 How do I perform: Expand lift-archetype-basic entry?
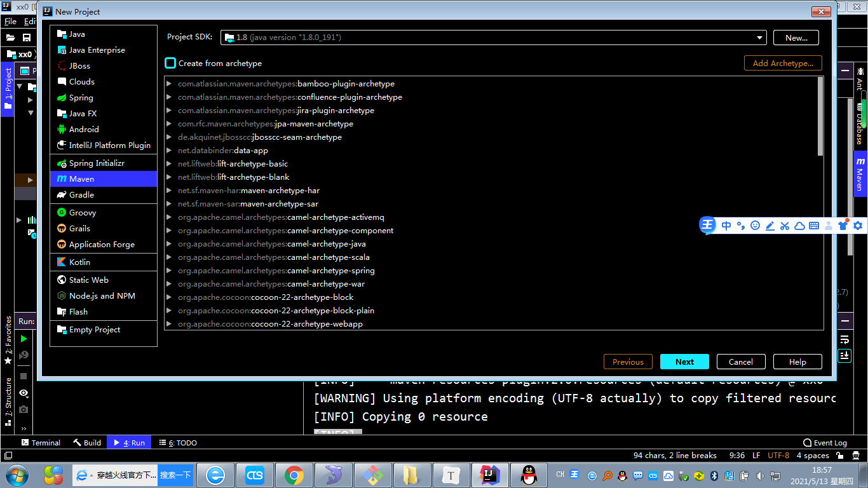(x=169, y=164)
